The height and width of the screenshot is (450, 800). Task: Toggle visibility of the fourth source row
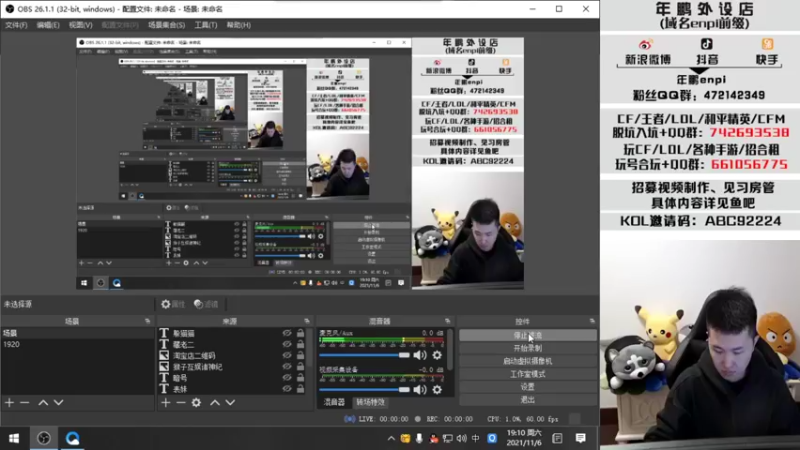tap(287, 366)
